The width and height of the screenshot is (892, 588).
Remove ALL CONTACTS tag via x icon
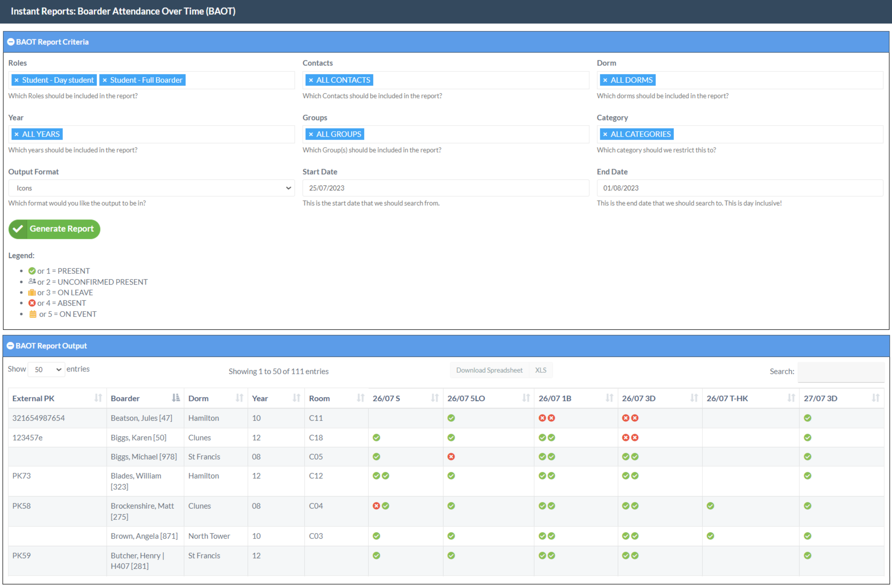311,80
